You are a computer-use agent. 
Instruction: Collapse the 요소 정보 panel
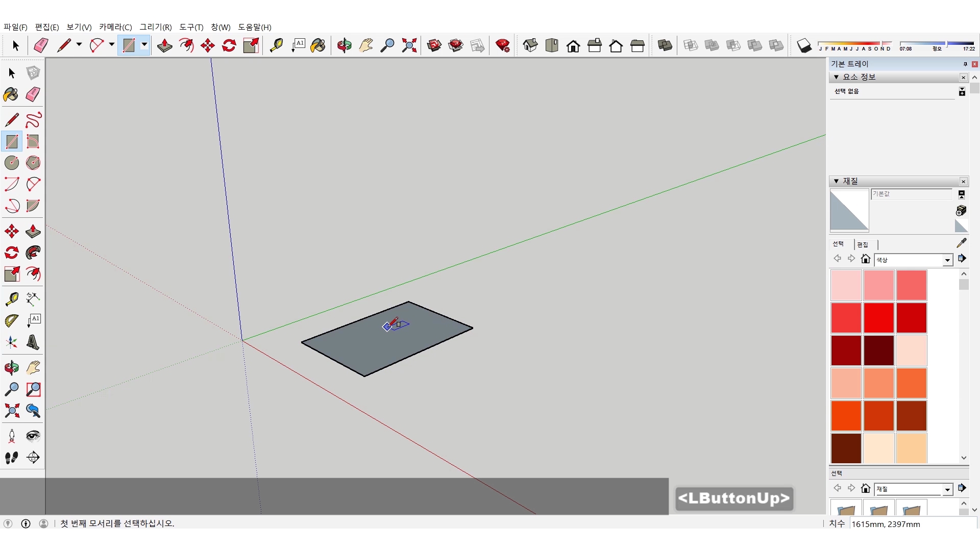click(836, 77)
